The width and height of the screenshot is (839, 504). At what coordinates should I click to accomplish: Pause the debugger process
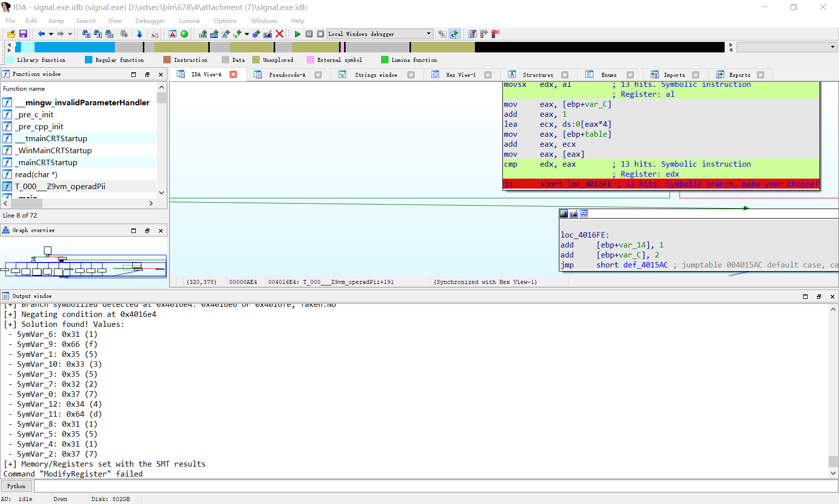click(x=309, y=34)
